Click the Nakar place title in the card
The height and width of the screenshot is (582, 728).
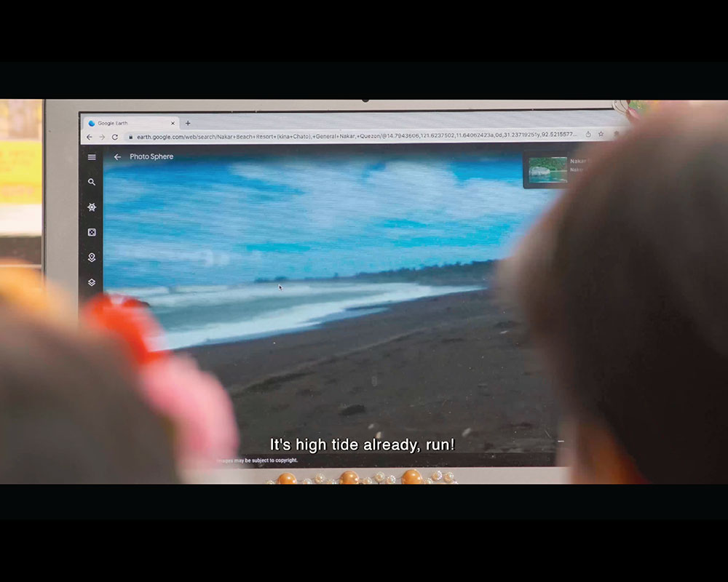578,162
